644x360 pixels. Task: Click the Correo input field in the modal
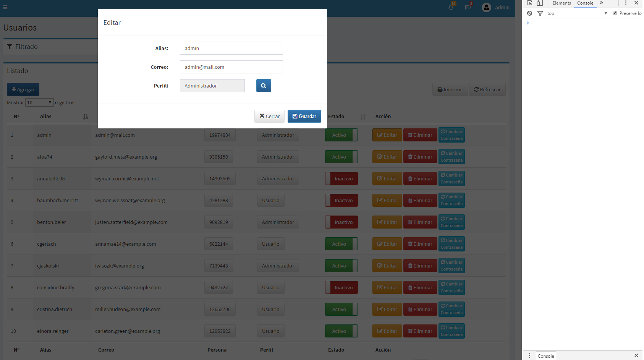tap(231, 67)
